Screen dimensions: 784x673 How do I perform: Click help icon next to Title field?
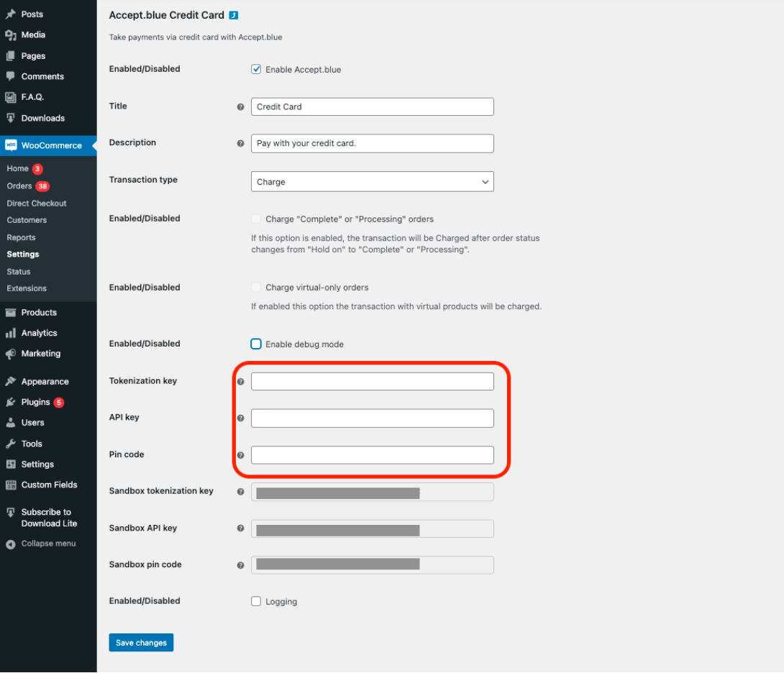(240, 106)
